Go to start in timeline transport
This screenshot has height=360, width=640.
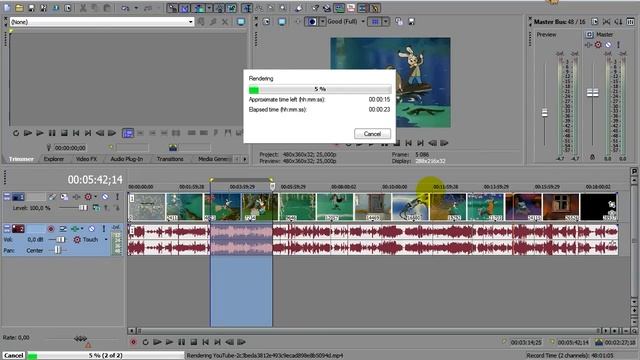point(205,342)
